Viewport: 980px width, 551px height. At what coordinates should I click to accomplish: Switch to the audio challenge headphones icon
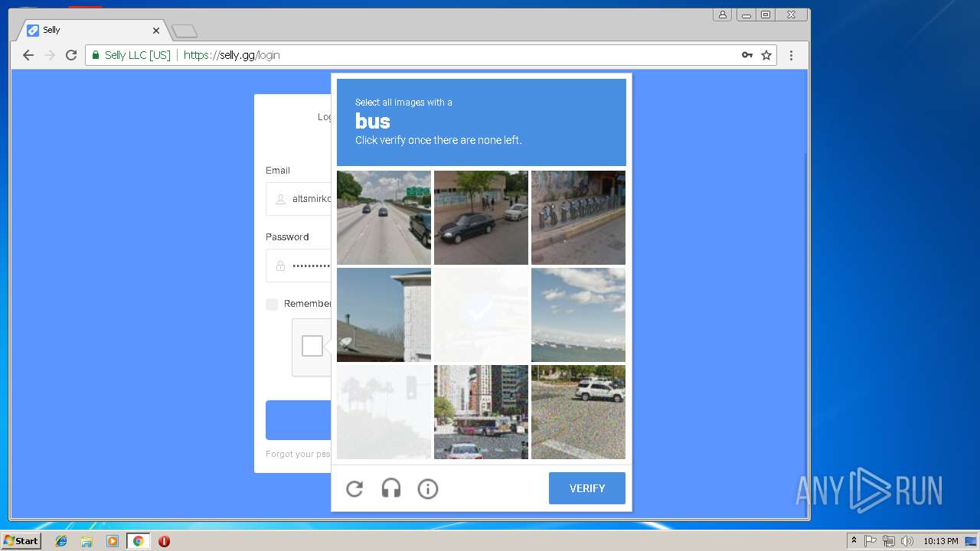[x=391, y=488]
